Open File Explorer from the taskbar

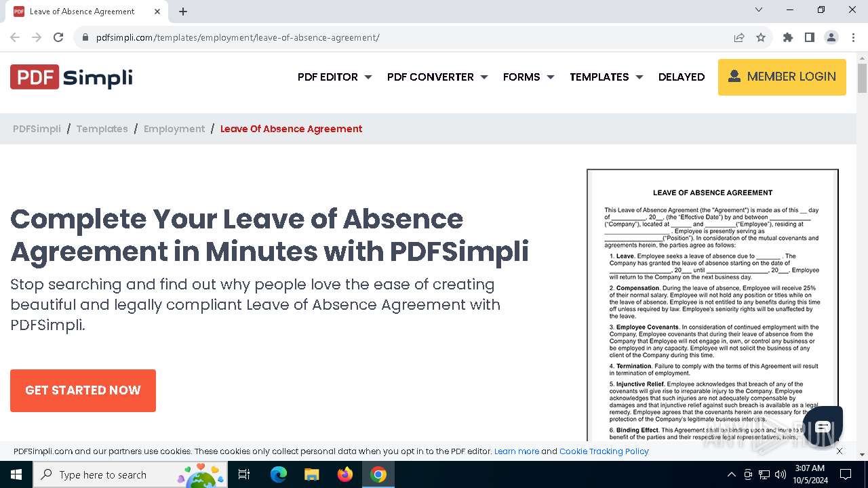[x=312, y=474]
